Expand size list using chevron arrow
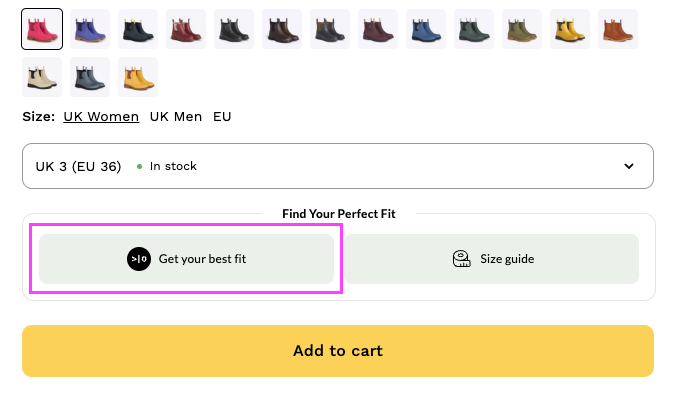This screenshot has width=679, height=395. pos(629,166)
